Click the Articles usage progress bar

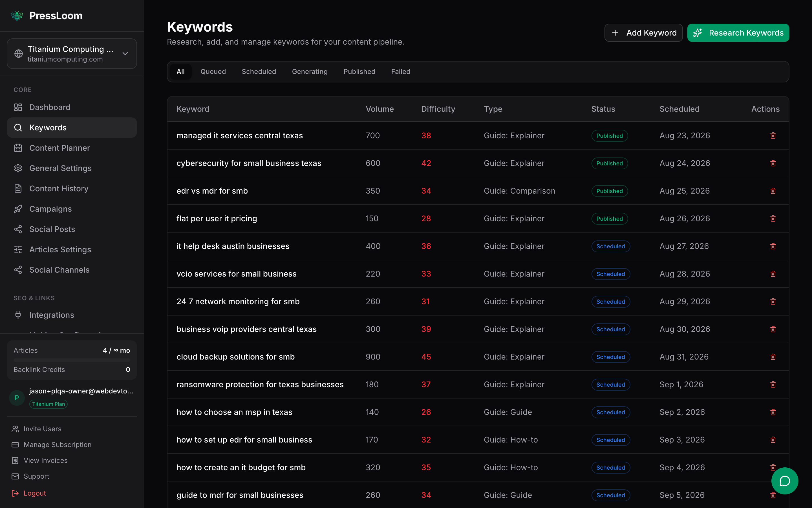72,360
